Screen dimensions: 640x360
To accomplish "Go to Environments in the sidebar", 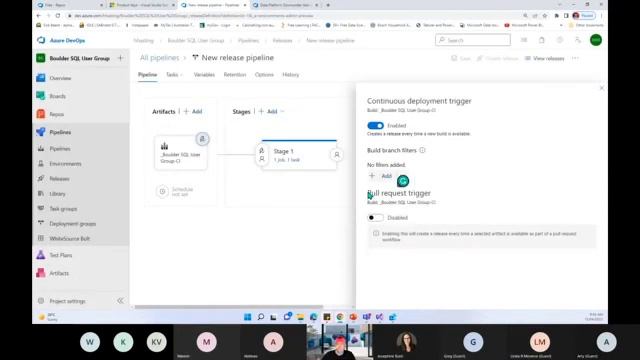I will click(x=65, y=164).
